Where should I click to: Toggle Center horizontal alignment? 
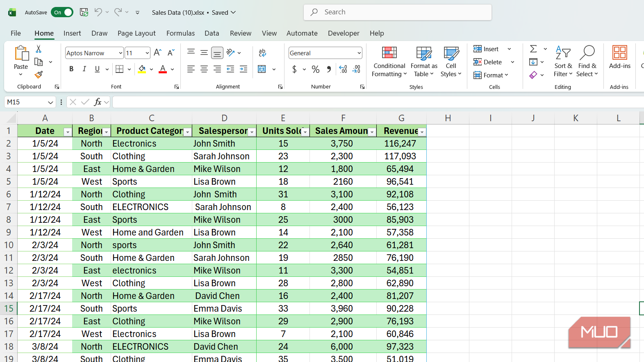tap(204, 69)
